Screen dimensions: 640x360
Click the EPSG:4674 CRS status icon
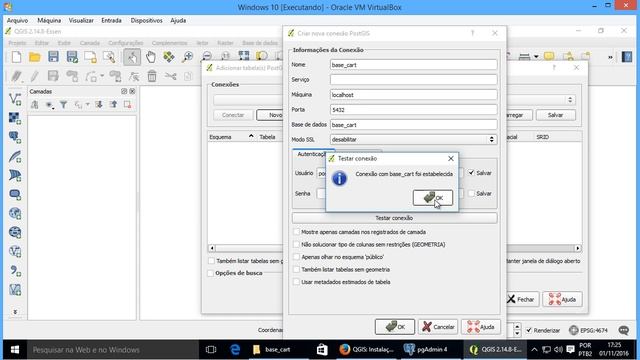coord(588,330)
